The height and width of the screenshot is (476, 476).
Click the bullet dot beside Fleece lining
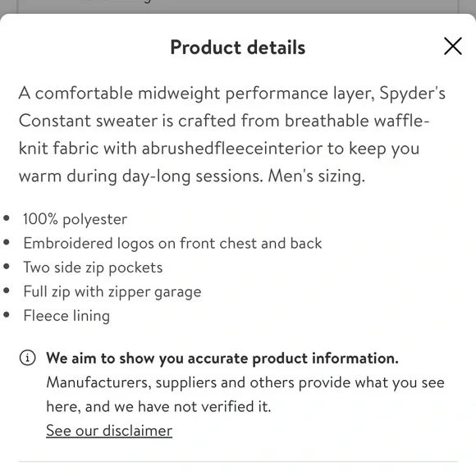coord(7,315)
